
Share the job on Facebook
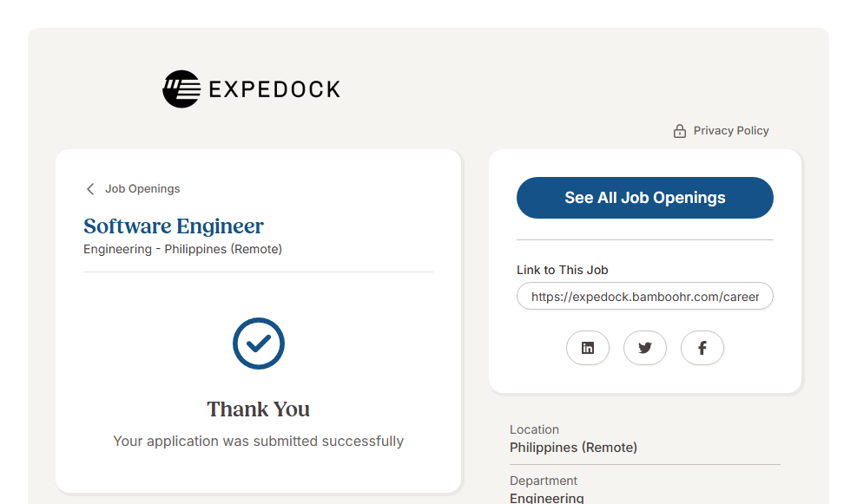pos(702,348)
